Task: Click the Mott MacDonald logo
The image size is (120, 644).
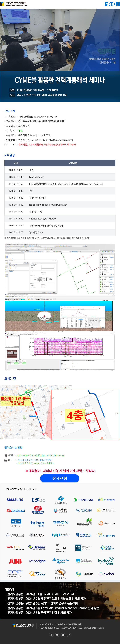Action: click(61, 547)
